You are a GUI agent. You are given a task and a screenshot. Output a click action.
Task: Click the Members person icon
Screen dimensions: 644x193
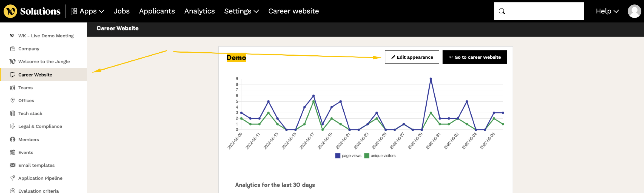point(13,140)
